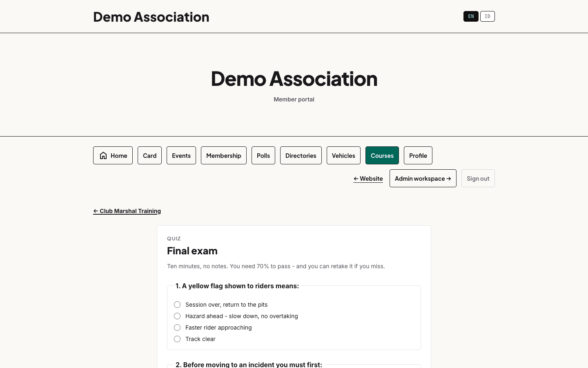Screen dimensions: 588x368
Task: Switch language to ID
Action: click(x=488, y=16)
